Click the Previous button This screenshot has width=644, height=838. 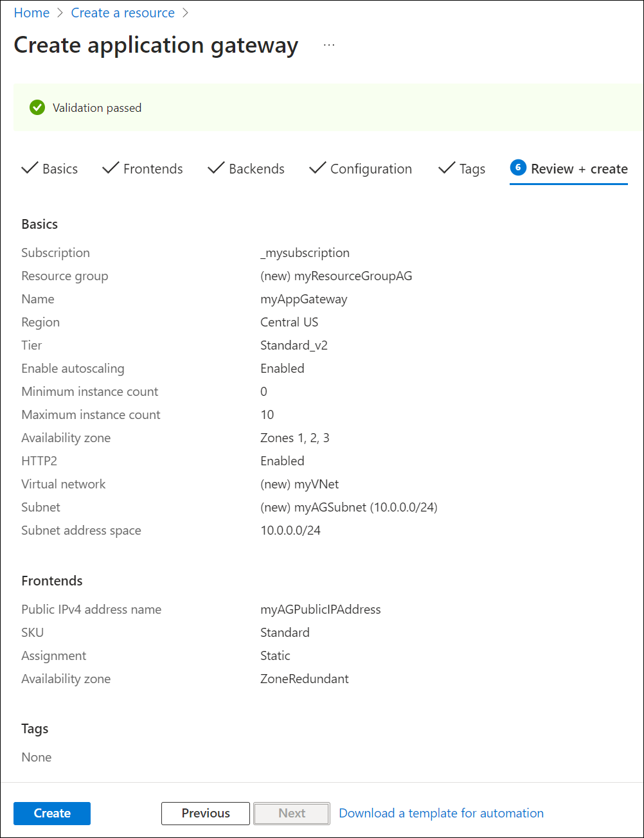[205, 813]
